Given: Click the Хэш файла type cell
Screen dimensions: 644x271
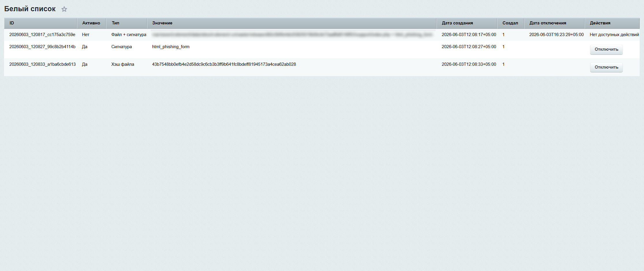Looking at the screenshot, I should pyautogui.click(x=123, y=64).
